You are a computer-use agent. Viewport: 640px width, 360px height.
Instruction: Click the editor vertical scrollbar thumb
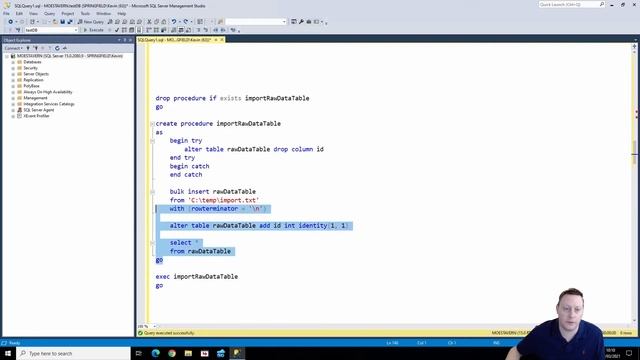point(634,153)
